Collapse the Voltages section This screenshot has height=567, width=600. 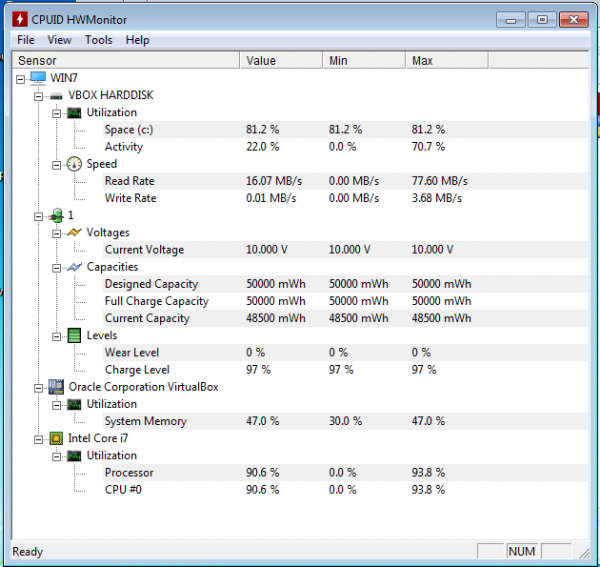(x=57, y=233)
